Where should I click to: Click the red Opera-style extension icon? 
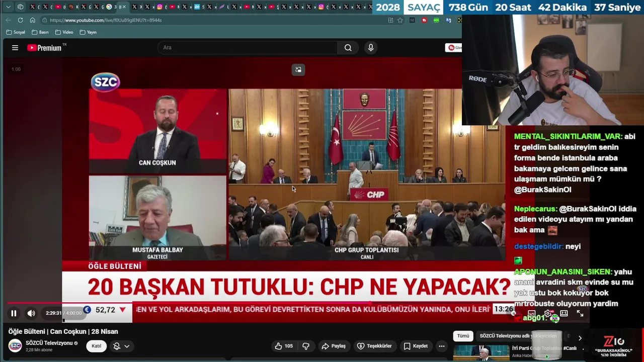(424, 20)
